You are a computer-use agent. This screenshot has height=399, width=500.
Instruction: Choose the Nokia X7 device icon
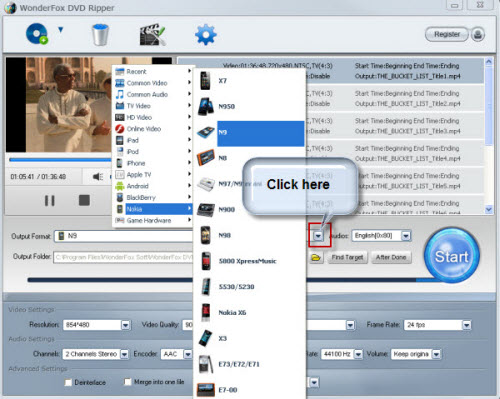(x=205, y=81)
